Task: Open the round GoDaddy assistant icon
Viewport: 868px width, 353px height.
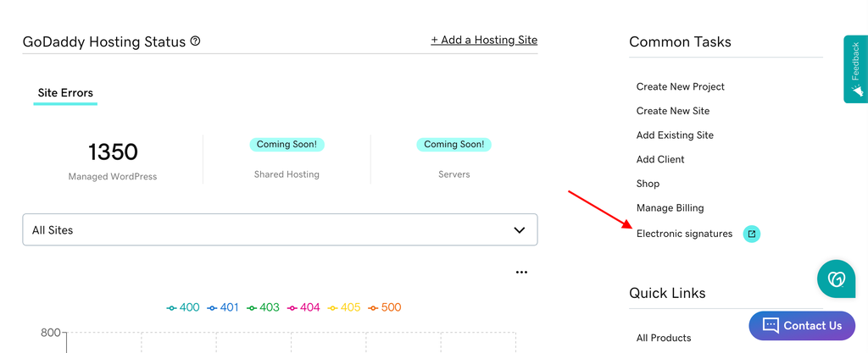Action: (x=837, y=279)
